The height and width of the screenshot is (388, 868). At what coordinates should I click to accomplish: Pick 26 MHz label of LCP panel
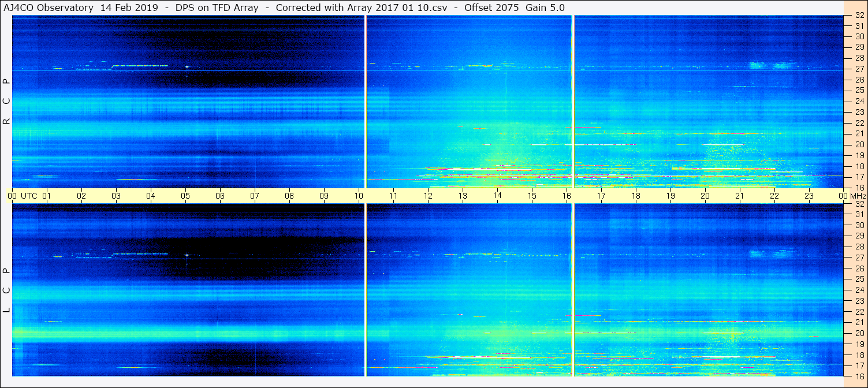(x=859, y=268)
